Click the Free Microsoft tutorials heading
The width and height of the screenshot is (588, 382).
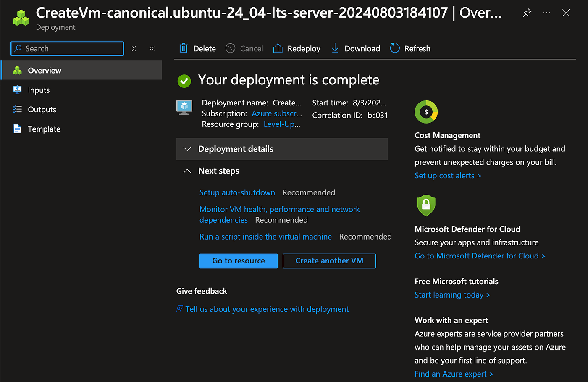click(457, 282)
